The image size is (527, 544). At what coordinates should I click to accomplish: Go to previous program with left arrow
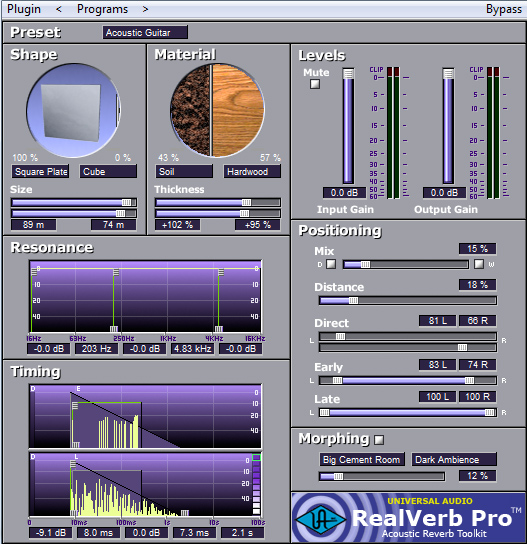pos(59,9)
